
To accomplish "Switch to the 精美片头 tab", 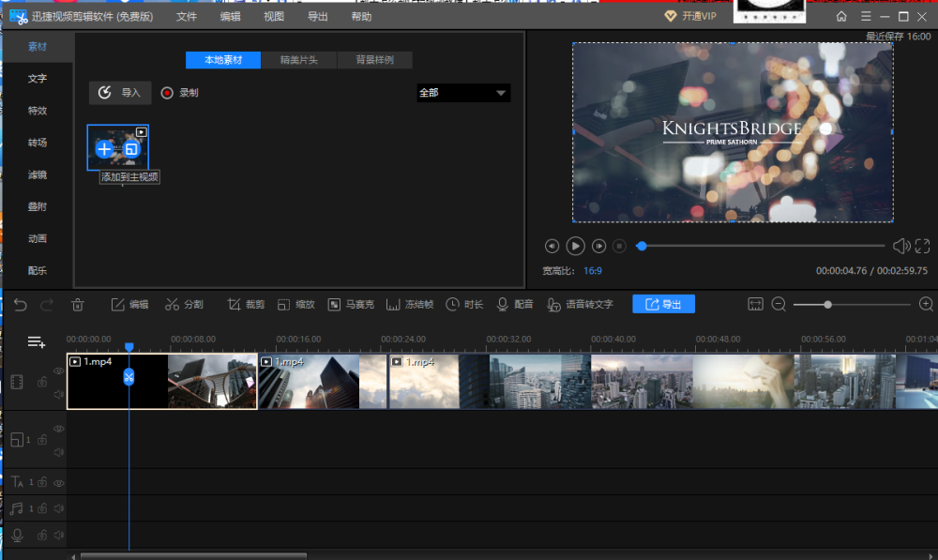I will (x=299, y=60).
